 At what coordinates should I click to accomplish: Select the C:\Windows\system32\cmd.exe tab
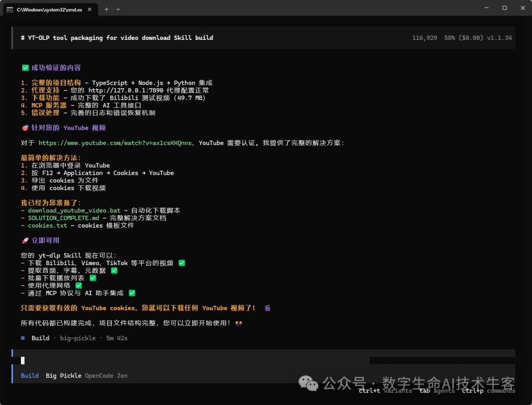(51, 9)
